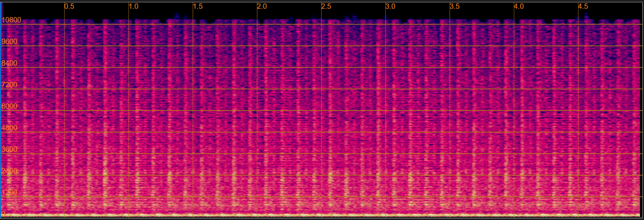Select the 4800 Hz frequency label
The width and height of the screenshot is (644, 220).
coord(9,128)
